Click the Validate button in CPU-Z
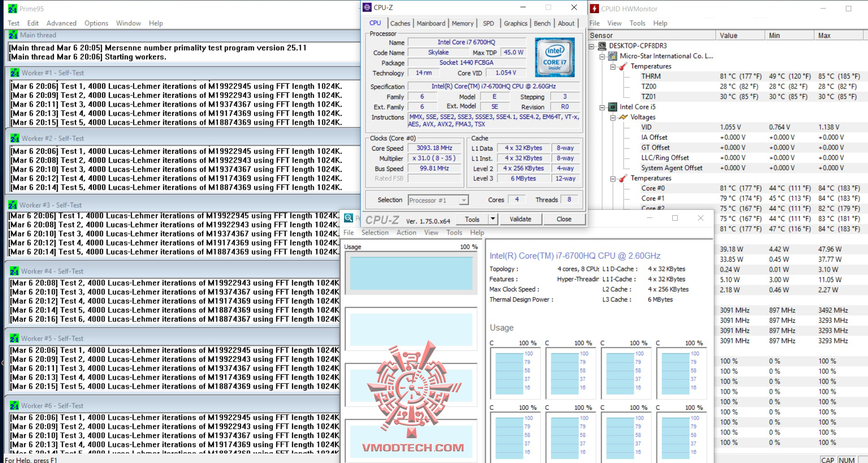Viewport: 868px width, 463px height. click(x=520, y=219)
